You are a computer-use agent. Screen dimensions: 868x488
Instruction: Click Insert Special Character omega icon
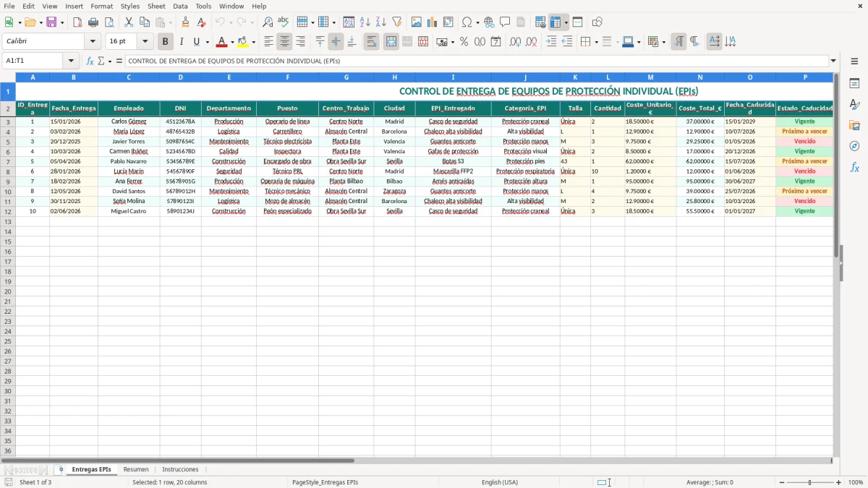467,22
